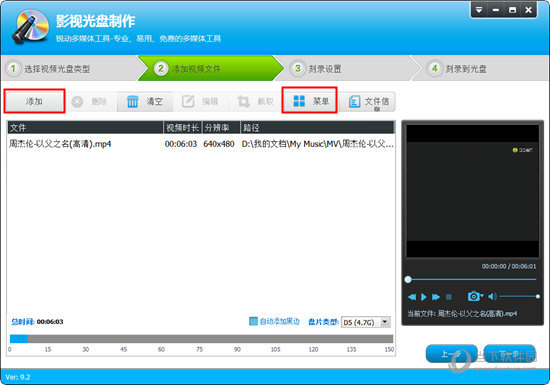Open the 菜单 grid menu button
Viewport: 550px width, 385px height.
(x=309, y=101)
